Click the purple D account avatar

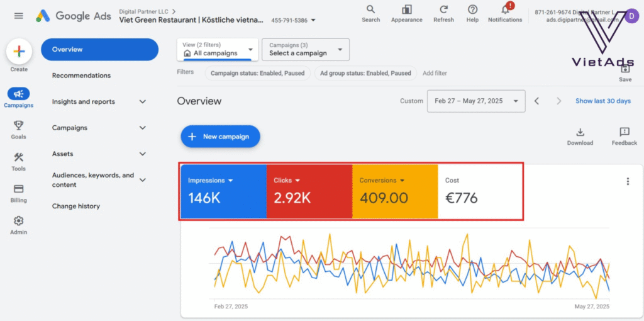[631, 16]
